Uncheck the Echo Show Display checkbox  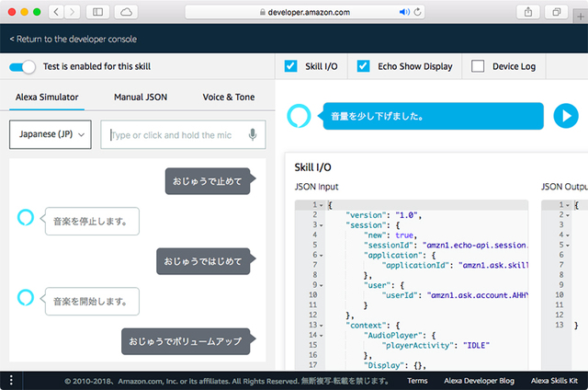click(x=363, y=66)
